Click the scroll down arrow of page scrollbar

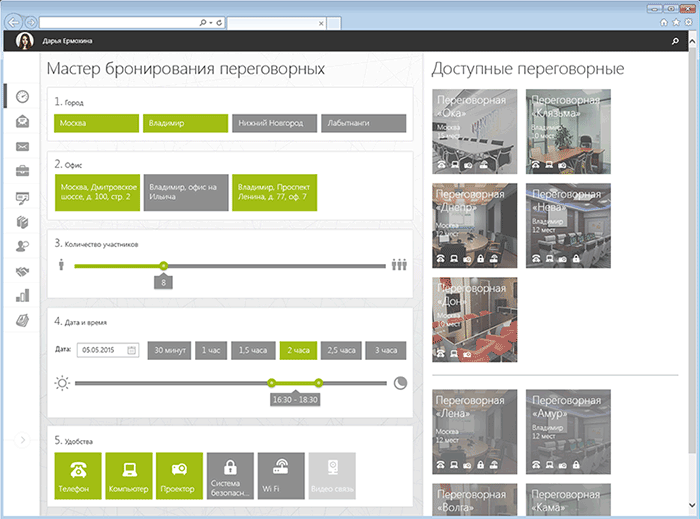pyautogui.click(x=692, y=506)
